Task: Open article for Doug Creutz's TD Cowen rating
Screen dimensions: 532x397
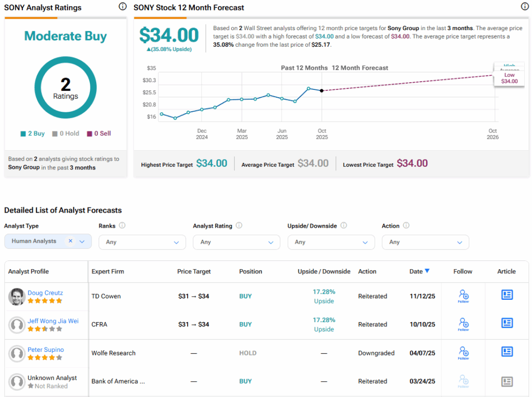Action: [x=507, y=295]
